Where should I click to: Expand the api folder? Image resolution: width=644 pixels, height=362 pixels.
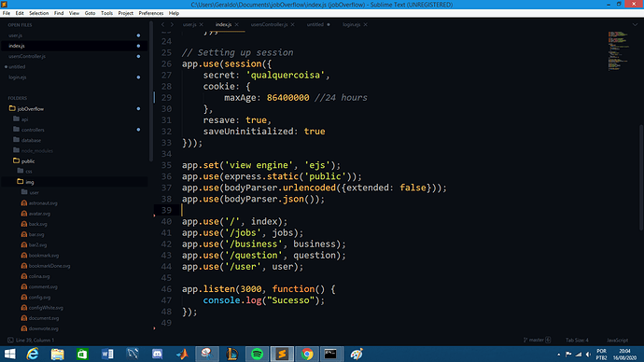(x=17, y=119)
